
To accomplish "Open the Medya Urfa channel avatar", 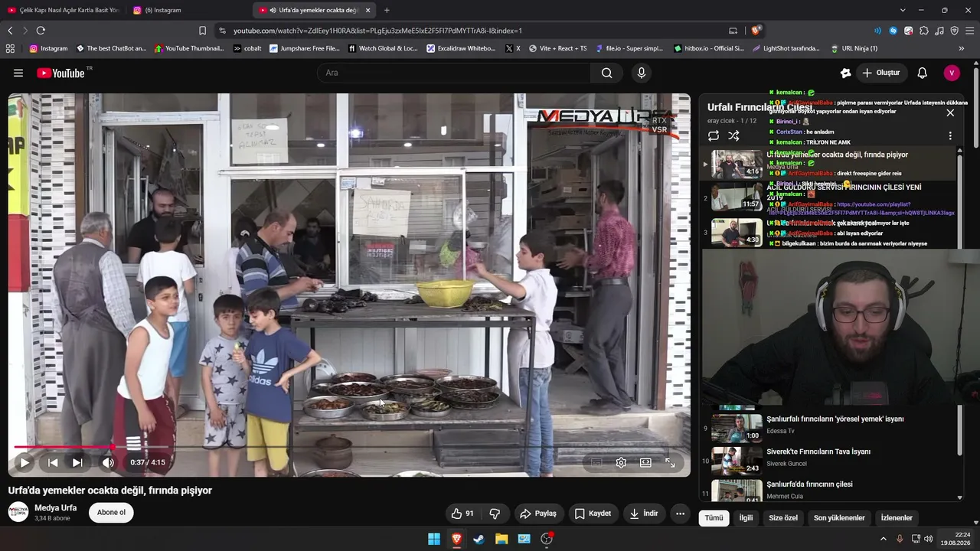I will tap(18, 512).
